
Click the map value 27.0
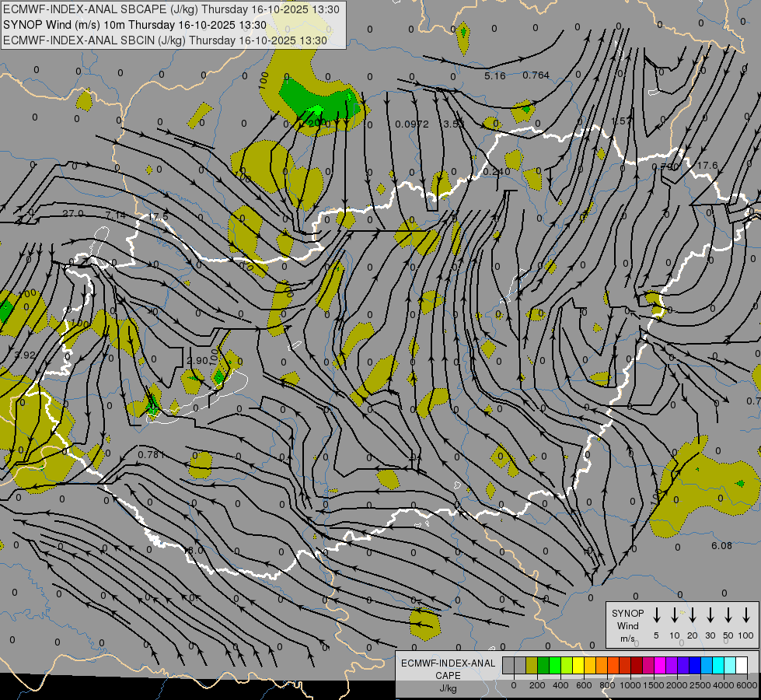coord(73,213)
